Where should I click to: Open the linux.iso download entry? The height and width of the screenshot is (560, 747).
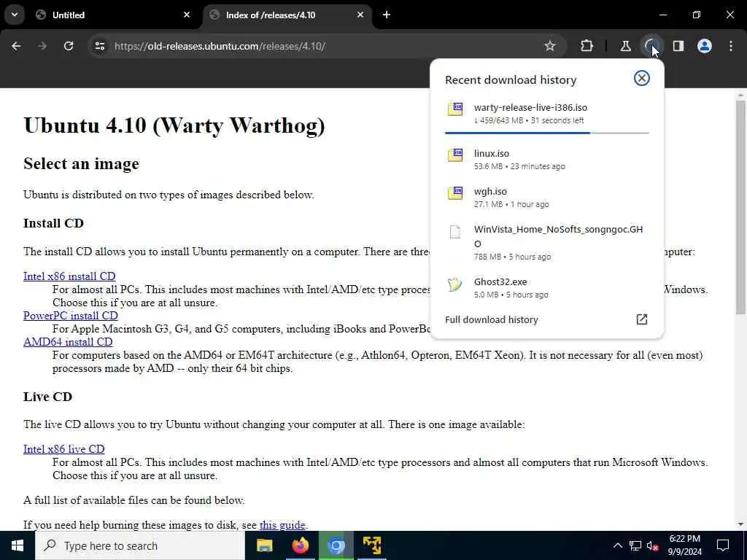pyautogui.click(x=547, y=160)
